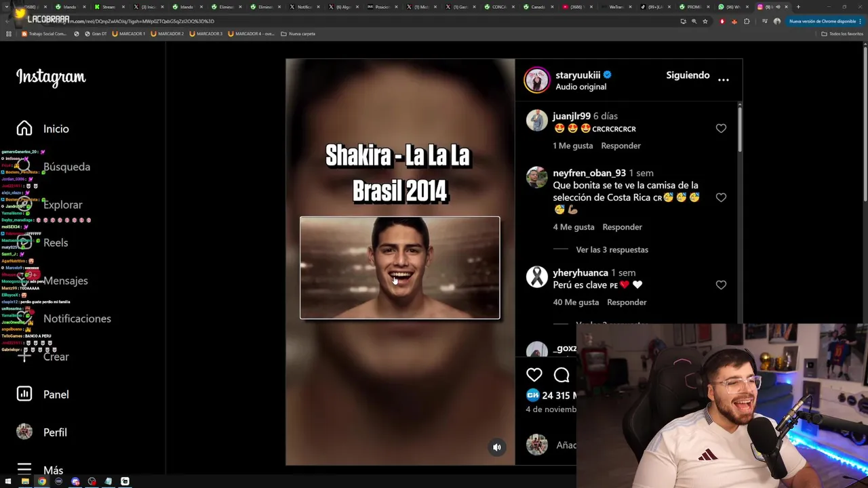868x488 pixels.
Task: Click the James Rodríguez video frame
Action: [x=400, y=268]
